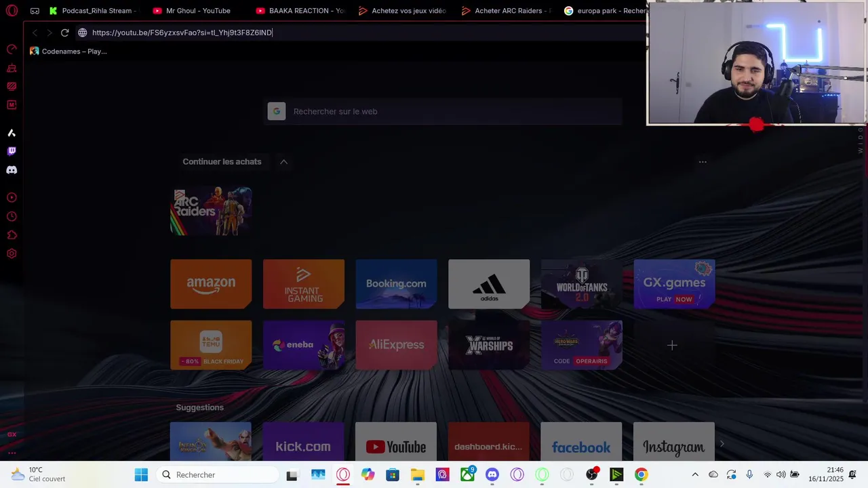Open Microsoft Store from the taskbar
Image resolution: width=868 pixels, height=488 pixels.
click(x=393, y=474)
